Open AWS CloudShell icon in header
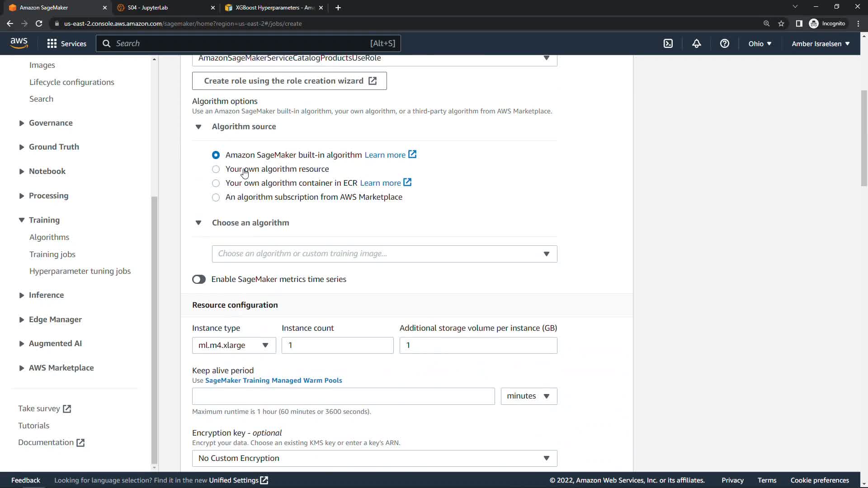This screenshot has width=868, height=488. [x=668, y=43]
